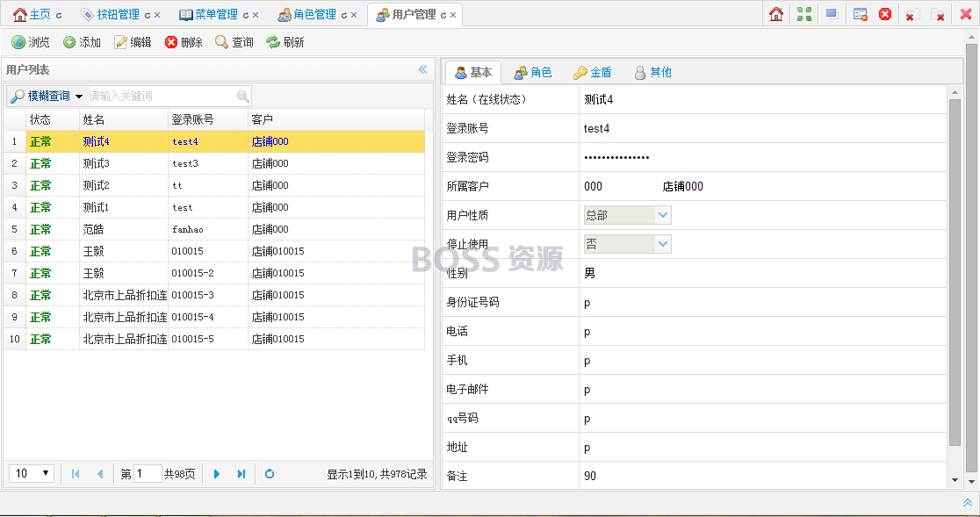980x517 pixels.
Task: Click the red octagon close icon
Action: click(885, 14)
